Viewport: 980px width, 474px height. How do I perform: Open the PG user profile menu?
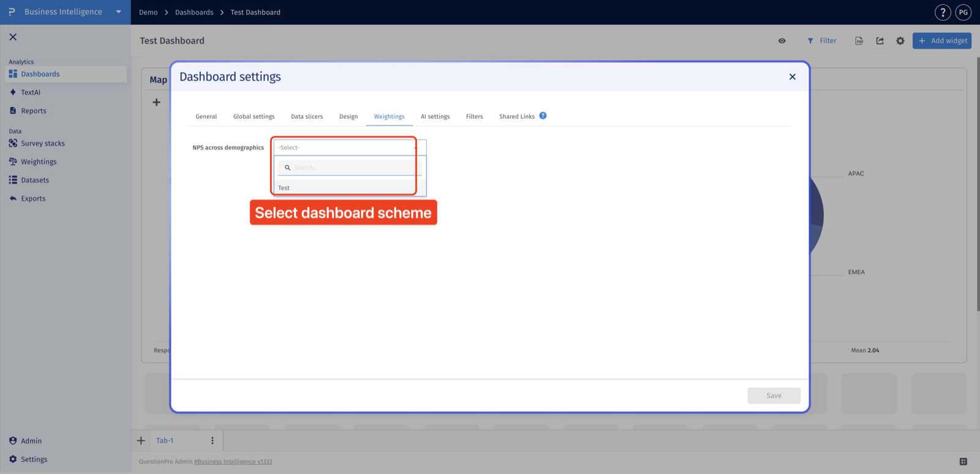[963, 12]
